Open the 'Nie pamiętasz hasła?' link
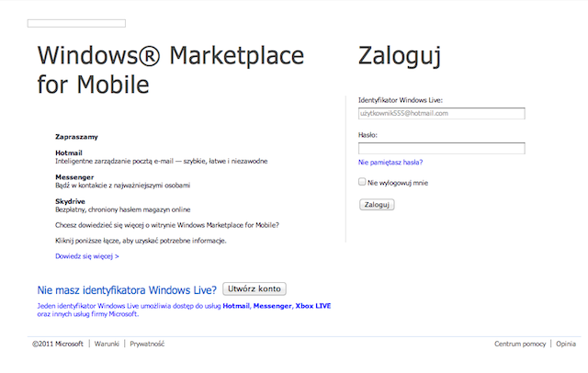This screenshot has height=373, width=588. tap(390, 163)
